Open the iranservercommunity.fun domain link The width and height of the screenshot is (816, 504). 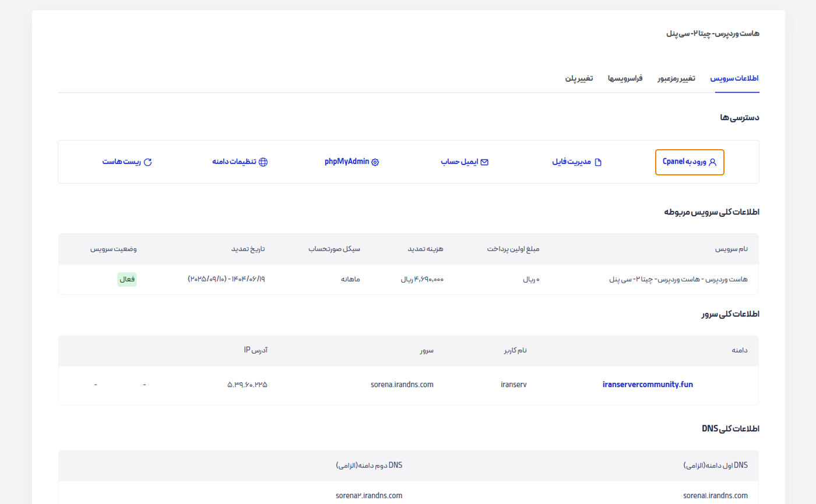coord(648,385)
